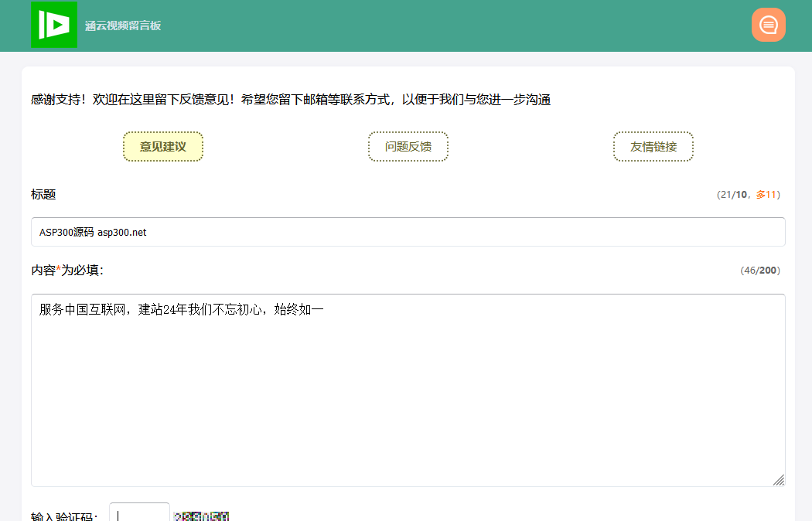Click the 涵云视频留言板 site title
Viewport: 812px width, 521px height.
point(123,26)
